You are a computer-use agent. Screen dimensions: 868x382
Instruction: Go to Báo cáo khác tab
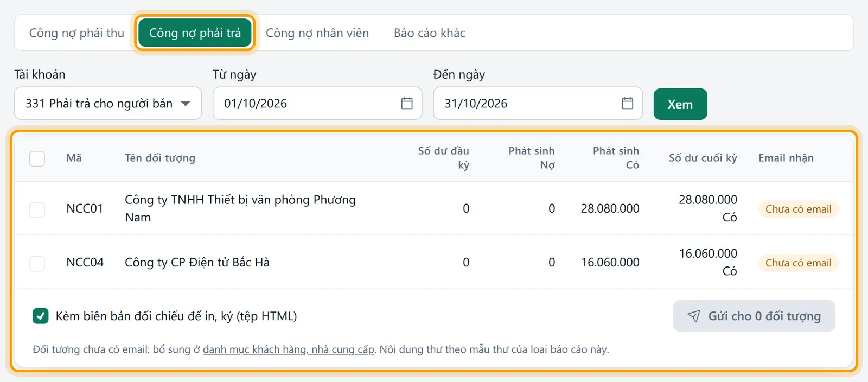[430, 33]
